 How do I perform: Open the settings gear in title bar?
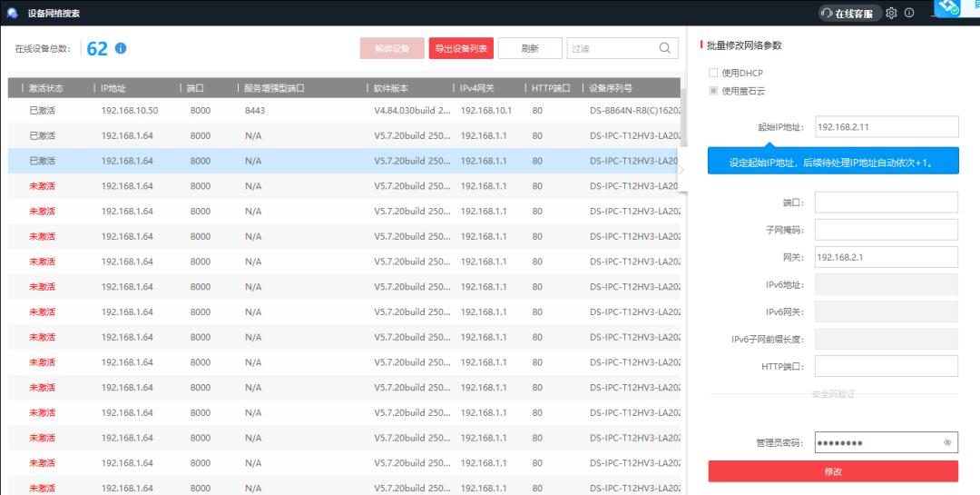tap(891, 13)
